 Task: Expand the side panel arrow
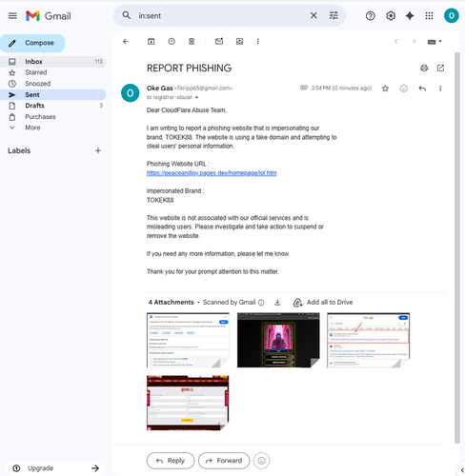click(462, 470)
